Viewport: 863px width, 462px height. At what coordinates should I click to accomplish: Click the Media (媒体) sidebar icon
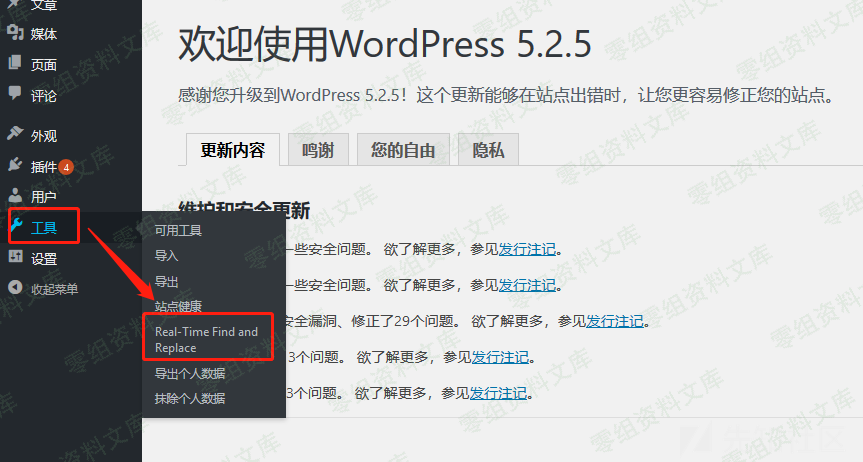pos(15,33)
